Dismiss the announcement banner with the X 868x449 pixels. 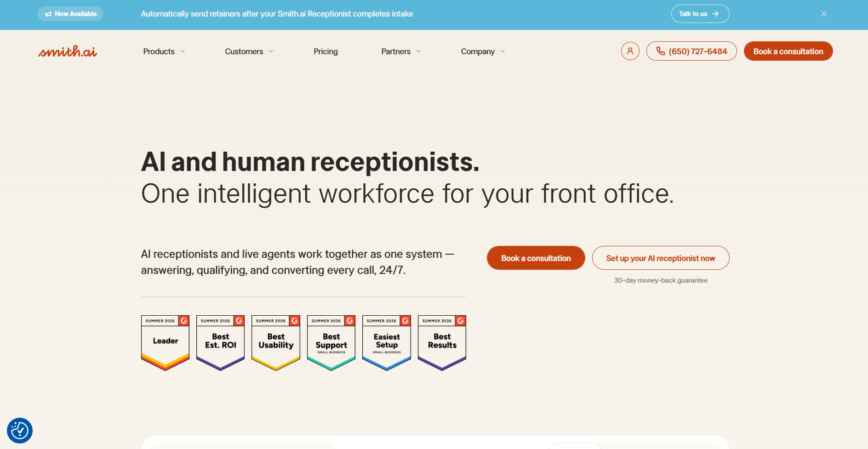[x=823, y=14]
